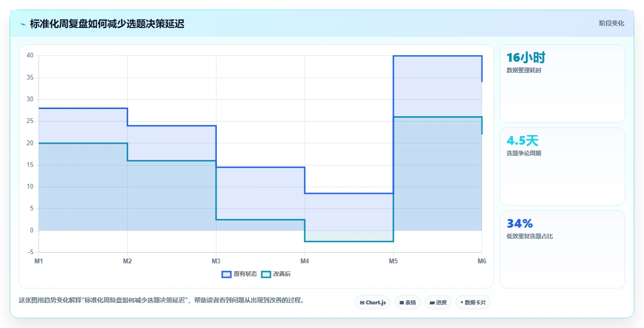Click the chart description caption text

pos(161,300)
